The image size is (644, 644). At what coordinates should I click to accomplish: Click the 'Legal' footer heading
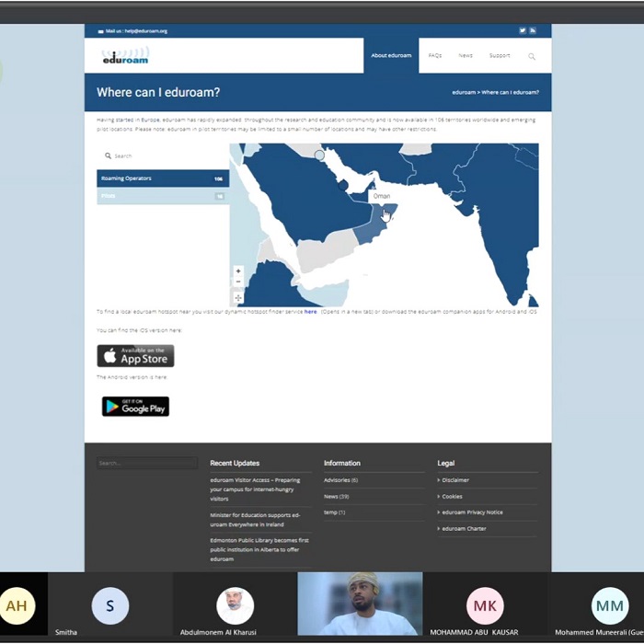(445, 464)
